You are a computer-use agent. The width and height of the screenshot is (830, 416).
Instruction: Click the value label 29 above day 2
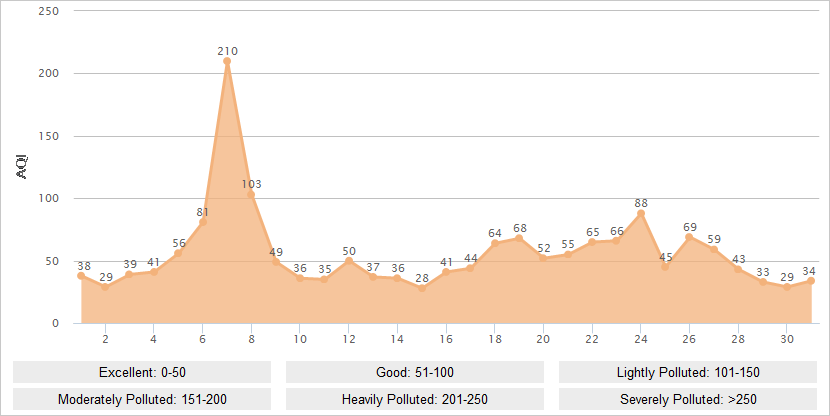click(106, 277)
